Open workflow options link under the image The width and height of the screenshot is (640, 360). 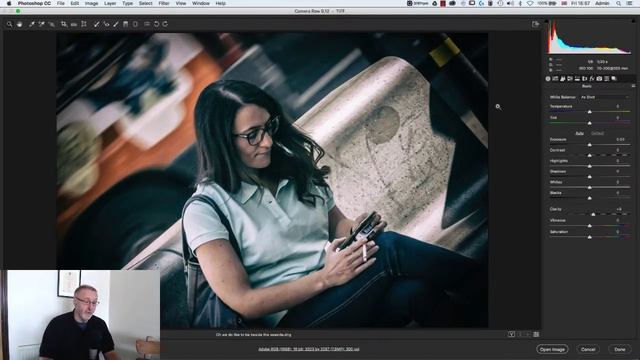(309, 349)
